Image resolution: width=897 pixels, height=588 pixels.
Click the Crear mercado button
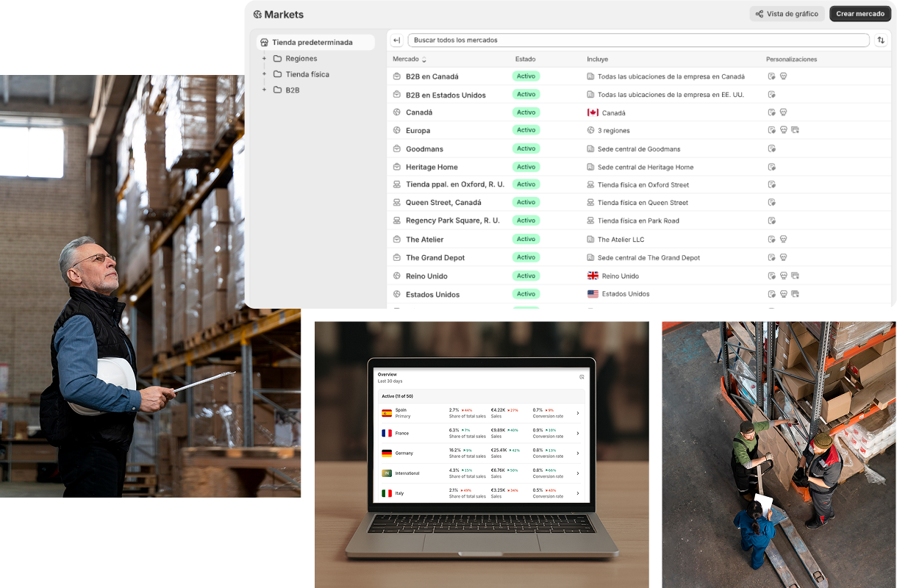(x=860, y=14)
